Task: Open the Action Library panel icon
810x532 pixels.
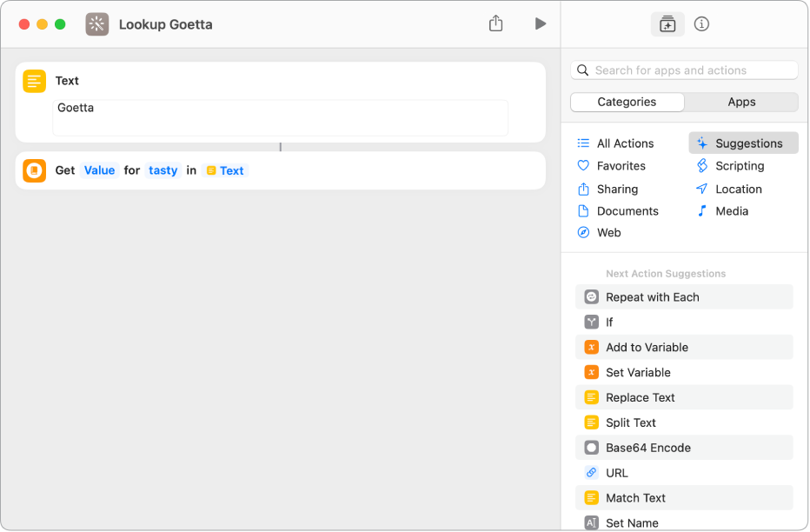Action: (667, 24)
